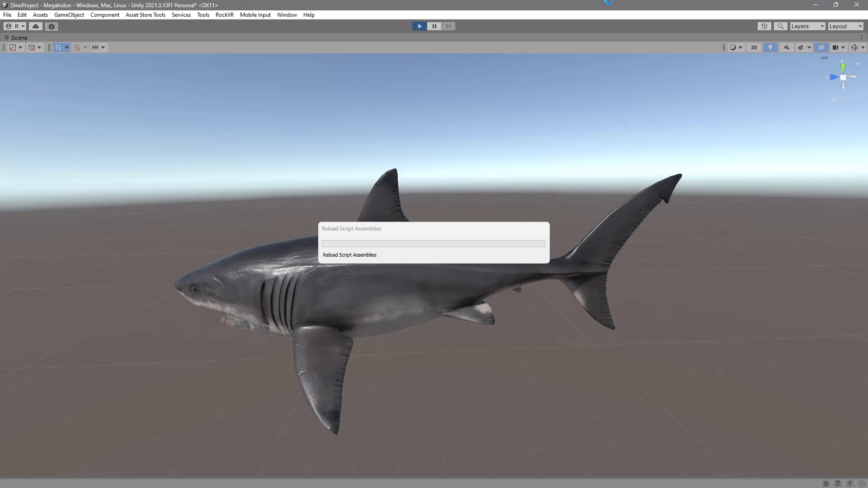Click the gray bottom gizmo cone

click(843, 85)
